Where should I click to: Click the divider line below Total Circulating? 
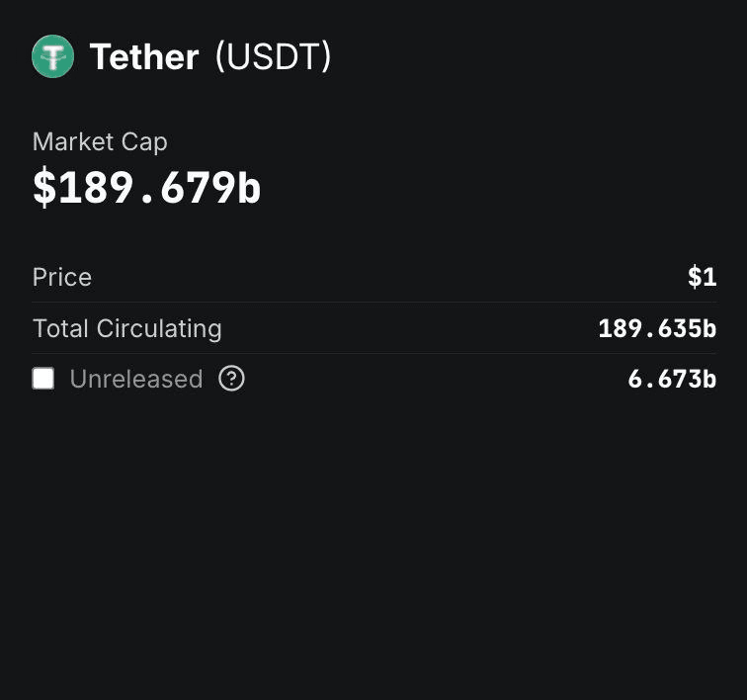point(374,353)
